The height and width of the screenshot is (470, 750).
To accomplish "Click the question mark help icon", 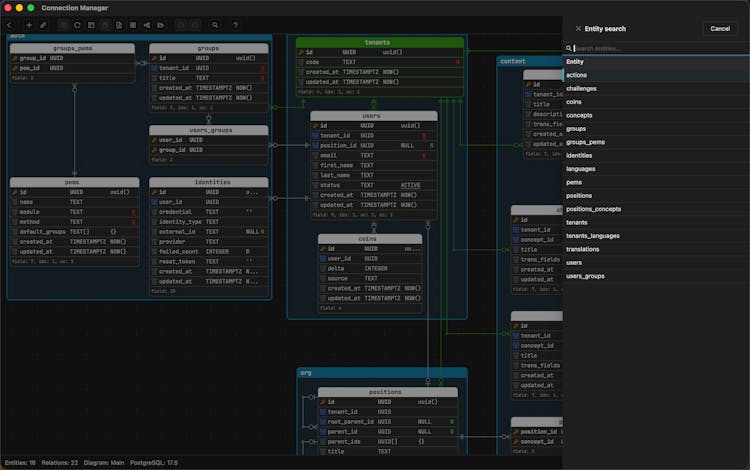I will (235, 24).
